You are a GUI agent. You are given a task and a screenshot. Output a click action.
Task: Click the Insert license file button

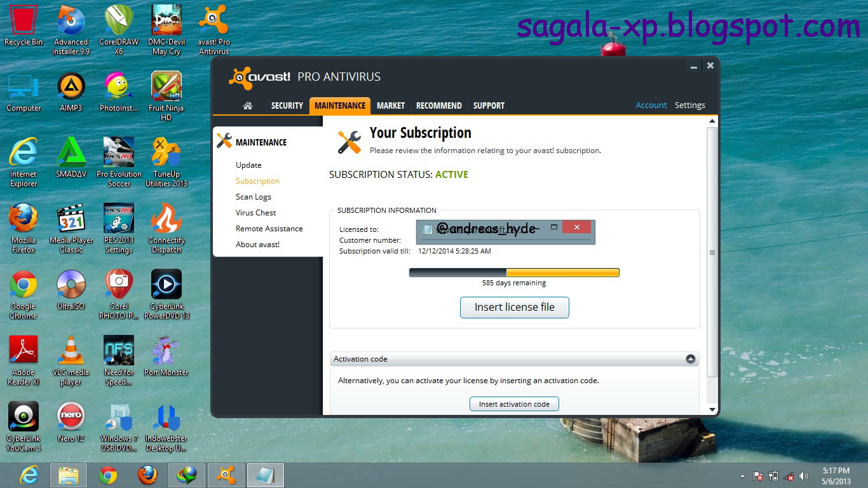[x=515, y=307]
